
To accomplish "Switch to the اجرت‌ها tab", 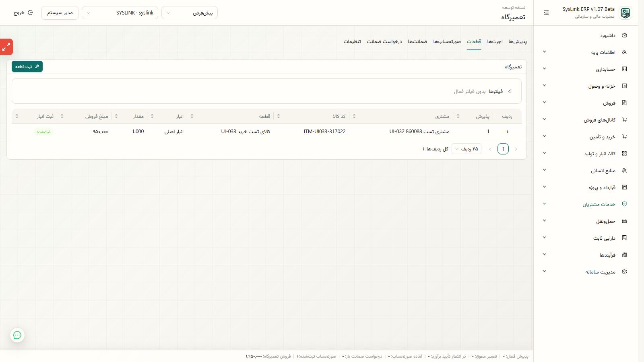I will tap(495, 41).
